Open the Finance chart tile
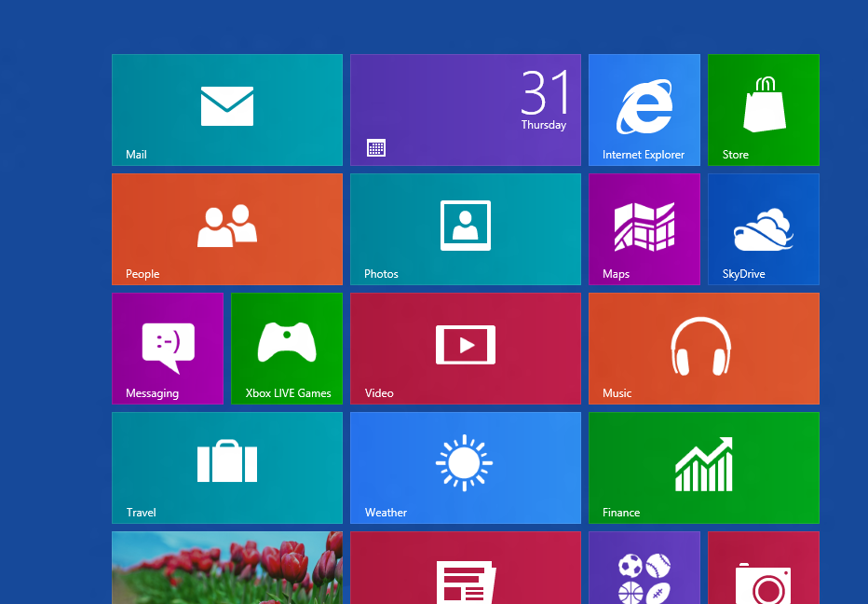Screen dimensions: 868x604 coord(704,467)
